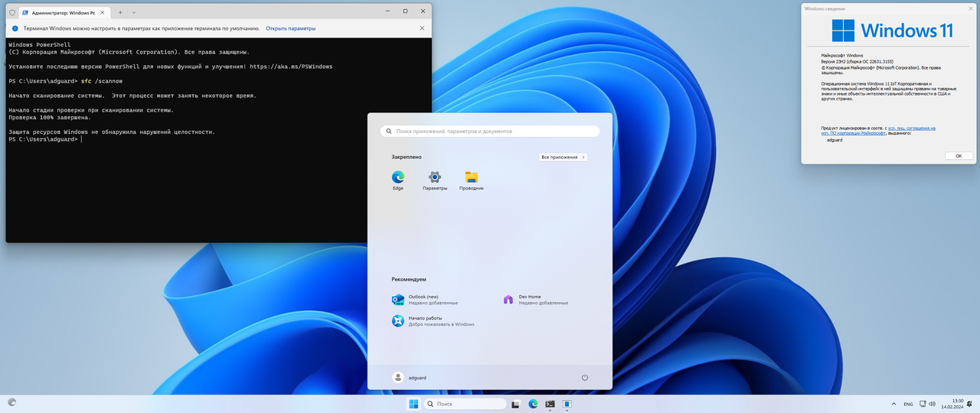Image resolution: width=980 pixels, height=413 pixels.
Task: Click the PowerShell prompt after scan results
Action: (44, 139)
